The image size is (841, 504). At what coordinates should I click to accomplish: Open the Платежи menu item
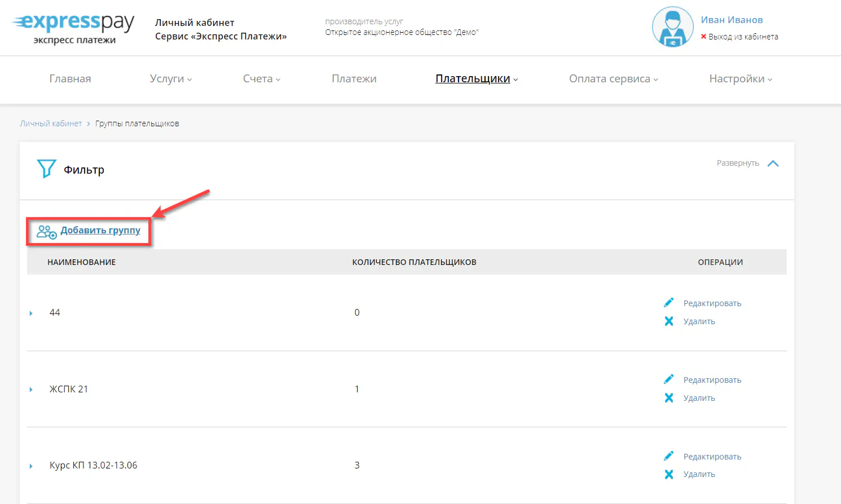[x=354, y=79]
